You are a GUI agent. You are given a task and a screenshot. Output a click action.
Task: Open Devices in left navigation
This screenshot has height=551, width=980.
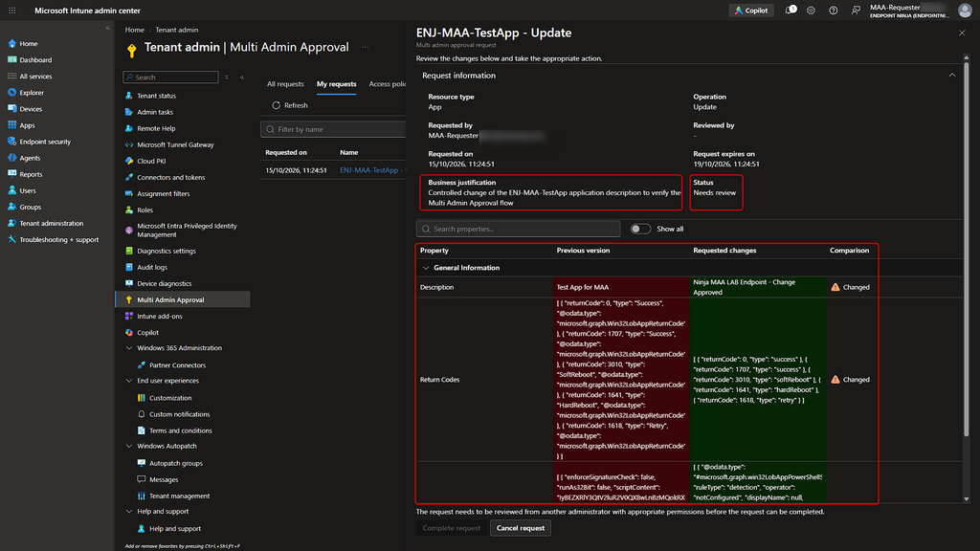pos(31,109)
